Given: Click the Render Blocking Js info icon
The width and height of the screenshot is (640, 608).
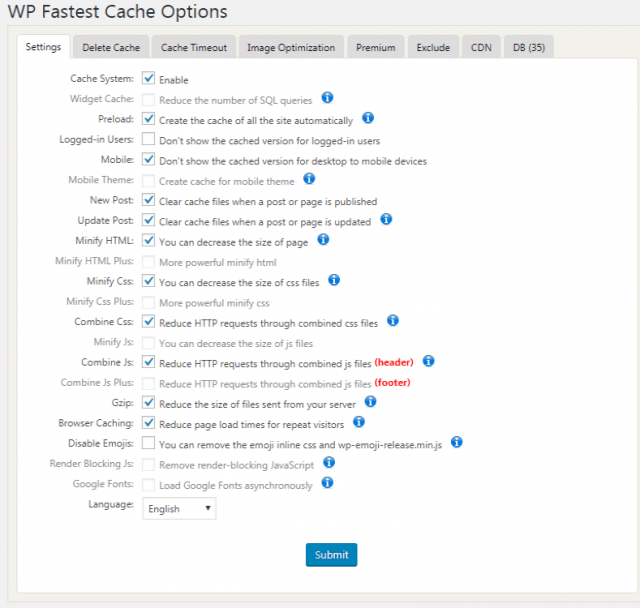Looking at the screenshot, I should pyautogui.click(x=328, y=462).
